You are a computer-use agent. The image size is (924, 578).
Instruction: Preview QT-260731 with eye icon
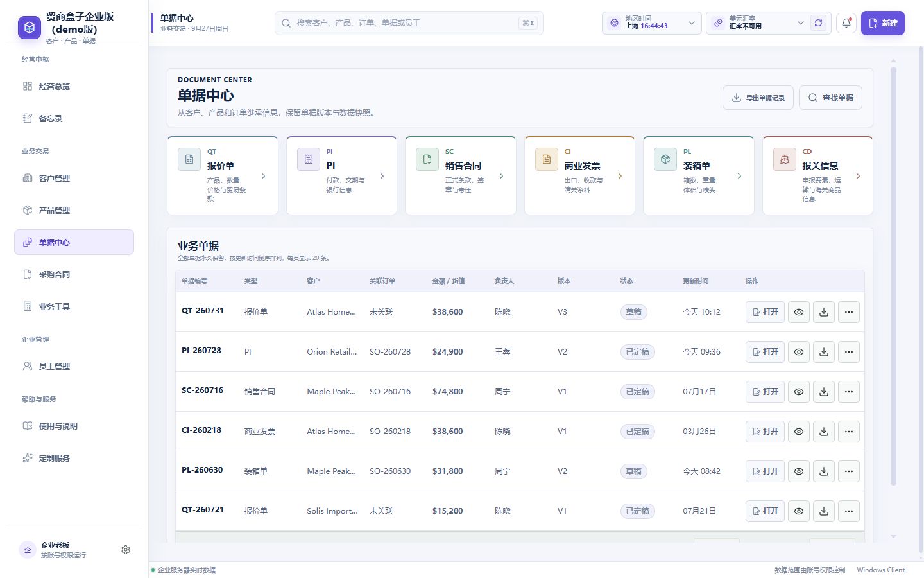tap(799, 312)
